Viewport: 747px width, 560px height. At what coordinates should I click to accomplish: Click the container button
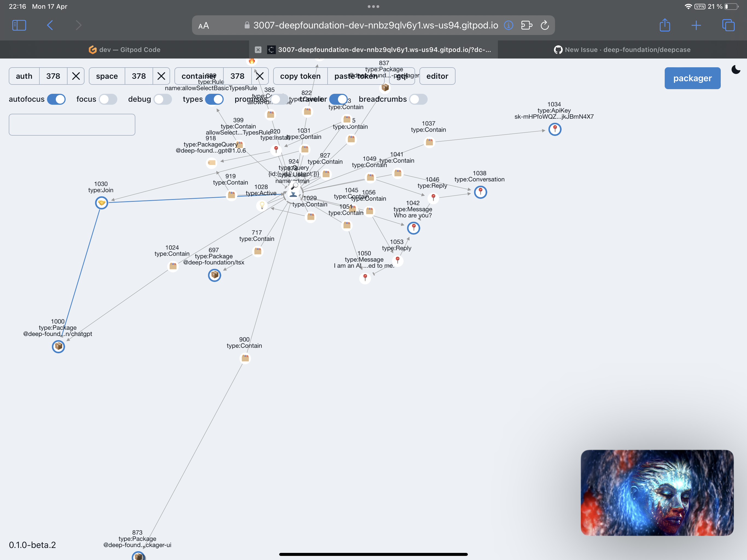[x=199, y=76]
